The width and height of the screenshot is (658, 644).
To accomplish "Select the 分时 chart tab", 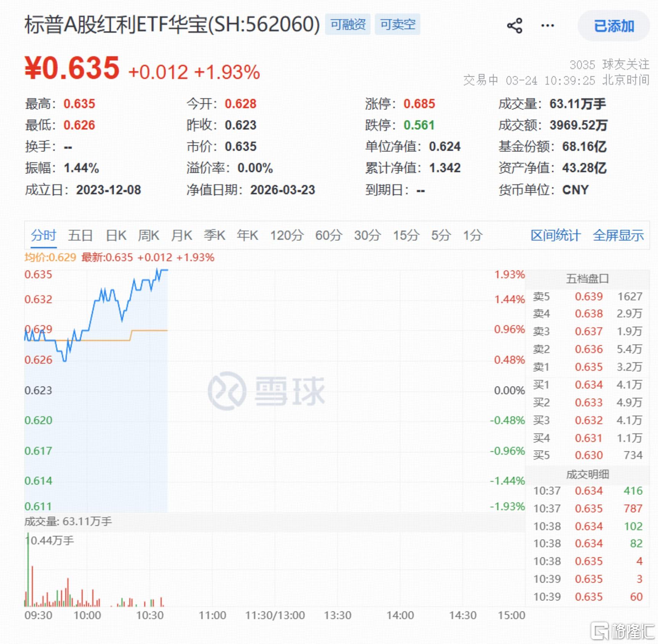I will coord(43,235).
